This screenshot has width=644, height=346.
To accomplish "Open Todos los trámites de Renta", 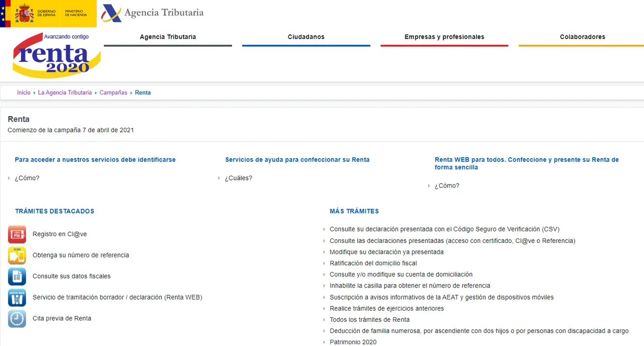I will (369, 320).
